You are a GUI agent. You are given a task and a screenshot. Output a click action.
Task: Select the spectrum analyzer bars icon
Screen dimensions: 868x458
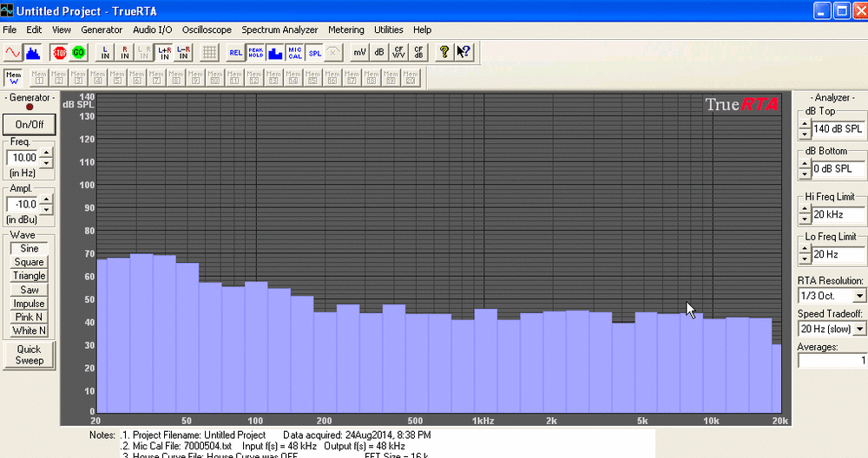tap(33, 53)
